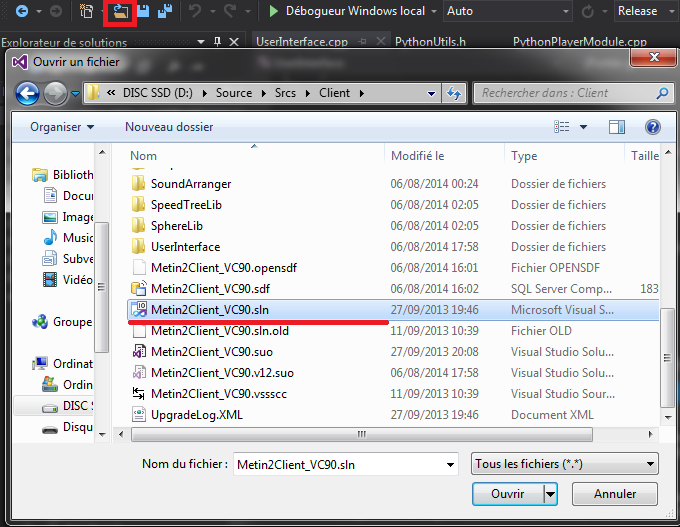The width and height of the screenshot is (680, 527).
Task: Click Srcs in the address path
Action: (285, 93)
